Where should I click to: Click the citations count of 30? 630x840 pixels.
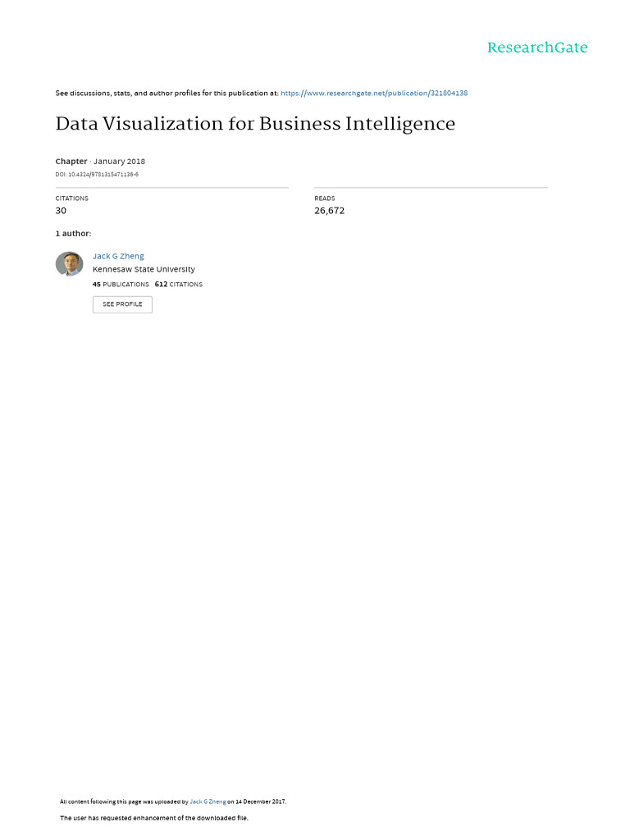pyautogui.click(x=61, y=211)
